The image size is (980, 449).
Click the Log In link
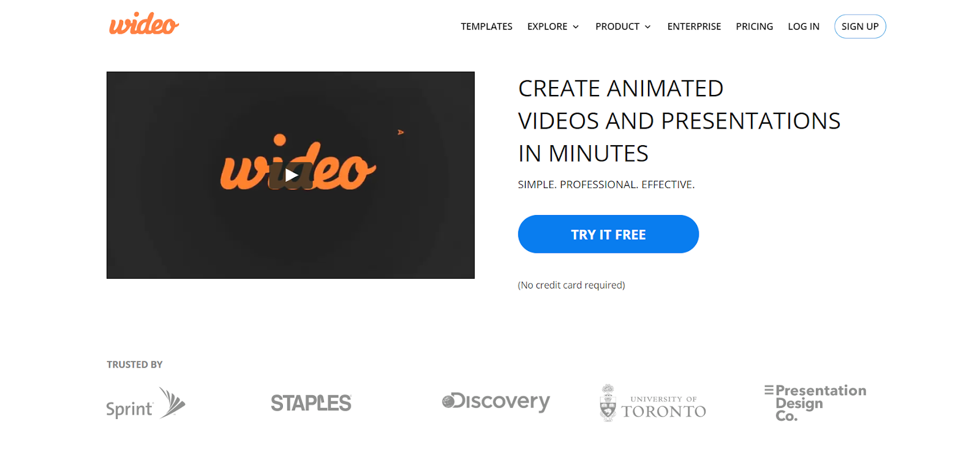(804, 26)
